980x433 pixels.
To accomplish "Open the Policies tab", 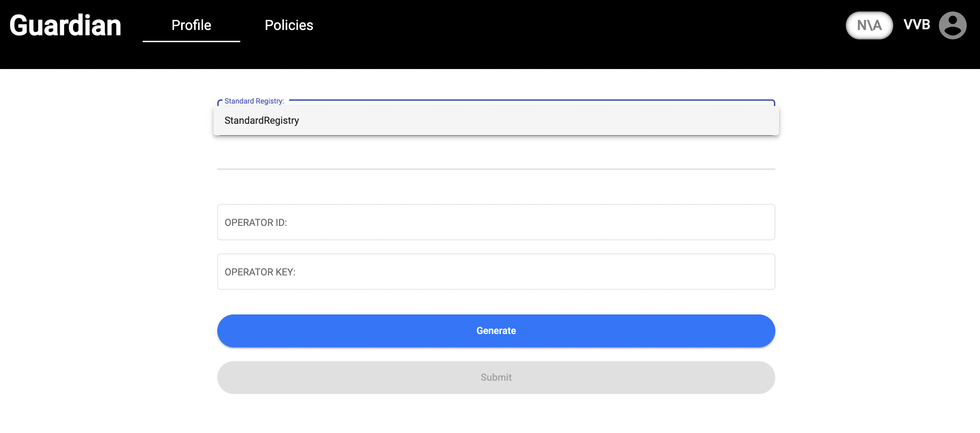I will click(289, 25).
